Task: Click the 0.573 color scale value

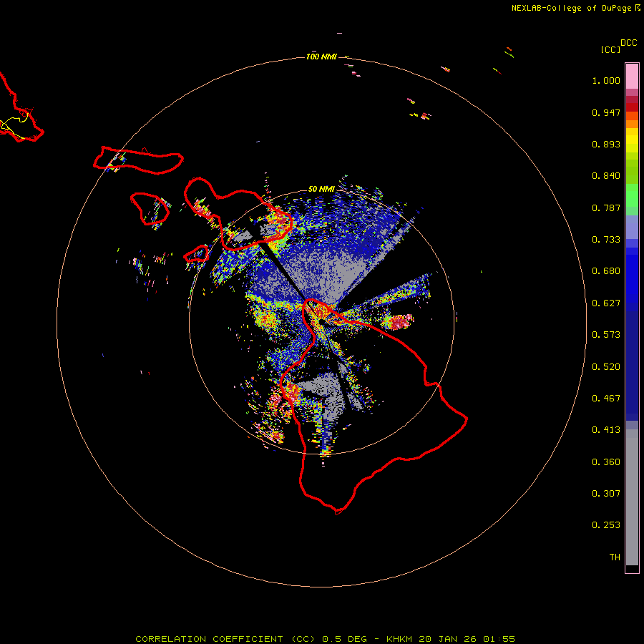Action: [606, 335]
